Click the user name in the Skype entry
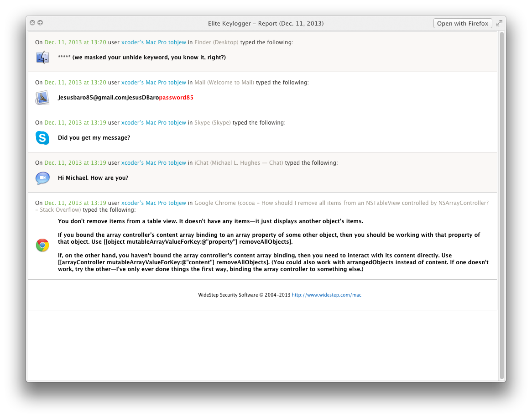Image resolution: width=532 pixels, height=418 pixels. point(154,122)
